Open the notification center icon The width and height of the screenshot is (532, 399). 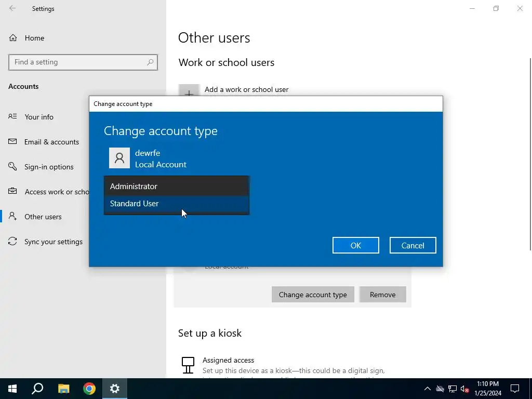click(515, 389)
